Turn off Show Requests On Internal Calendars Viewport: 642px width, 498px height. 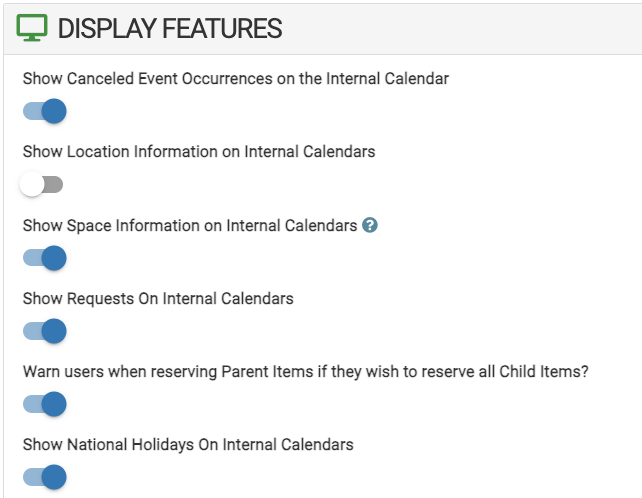coord(44,331)
